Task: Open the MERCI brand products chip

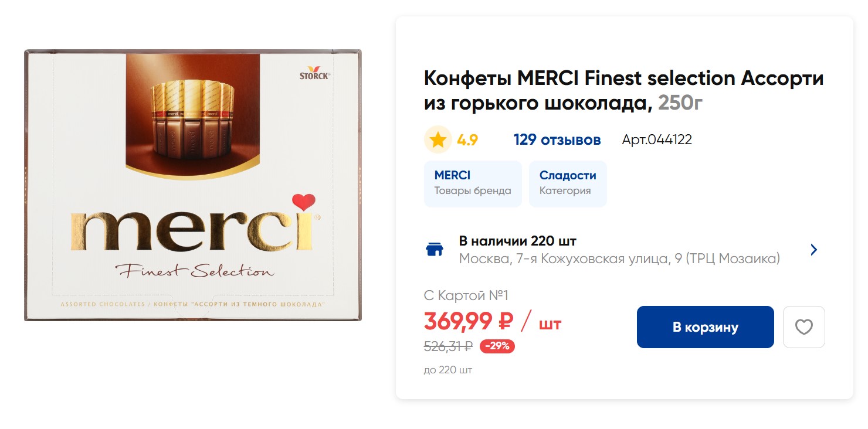Action: pos(472,183)
